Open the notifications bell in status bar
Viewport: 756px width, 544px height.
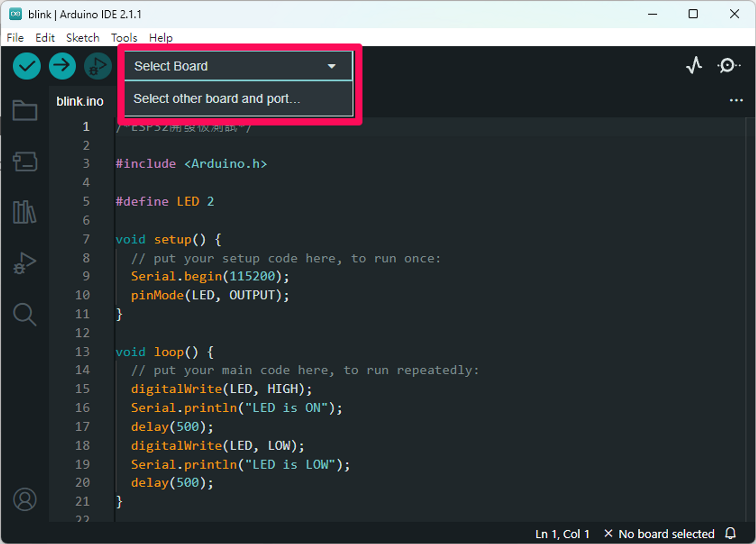[731, 534]
